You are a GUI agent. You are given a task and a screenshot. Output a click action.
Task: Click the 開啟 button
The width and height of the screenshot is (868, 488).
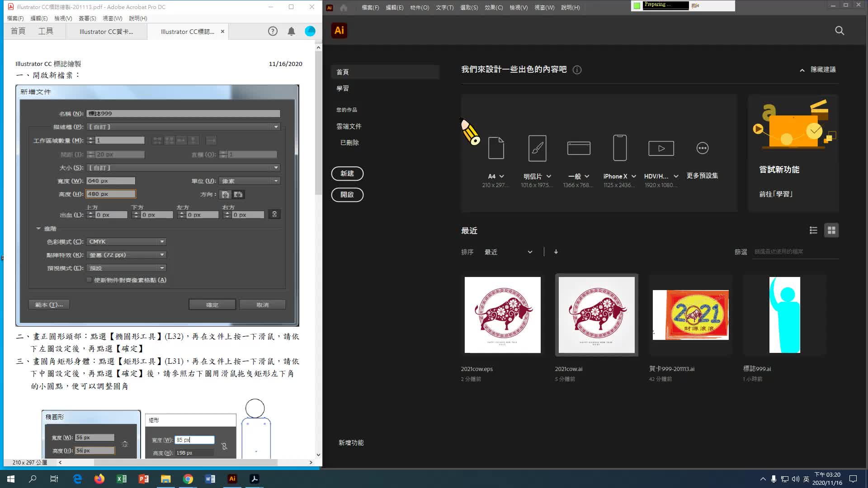point(347,195)
